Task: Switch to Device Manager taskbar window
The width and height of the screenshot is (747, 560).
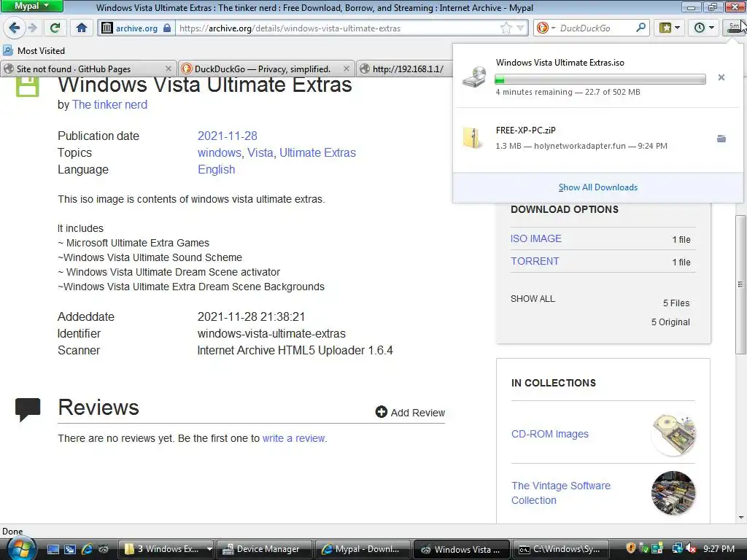Action: (265, 549)
